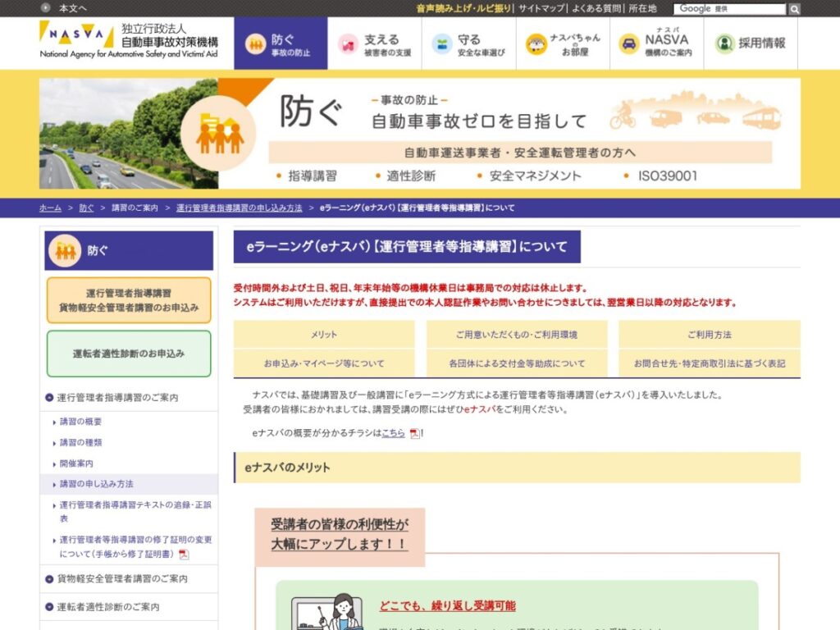Open 運行管理者指導講習テキストの追録・正誤表 sidebar link
Image resolution: width=840 pixels, height=630 pixels.
135,511
